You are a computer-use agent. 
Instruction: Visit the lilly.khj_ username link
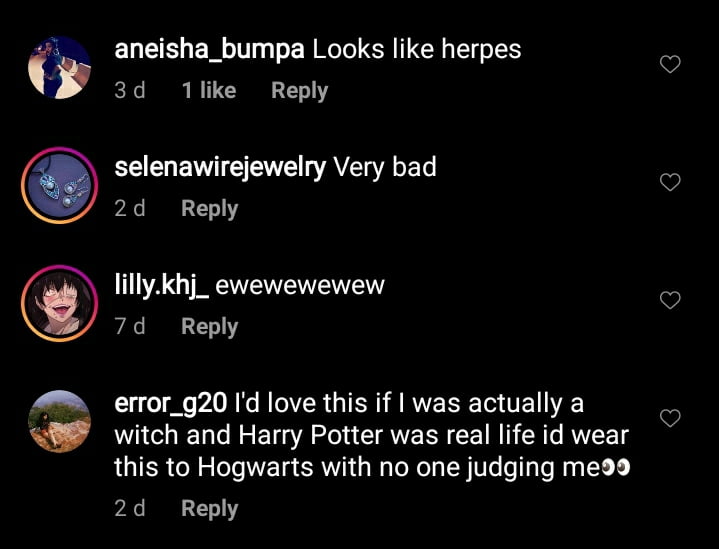pyautogui.click(x=162, y=285)
